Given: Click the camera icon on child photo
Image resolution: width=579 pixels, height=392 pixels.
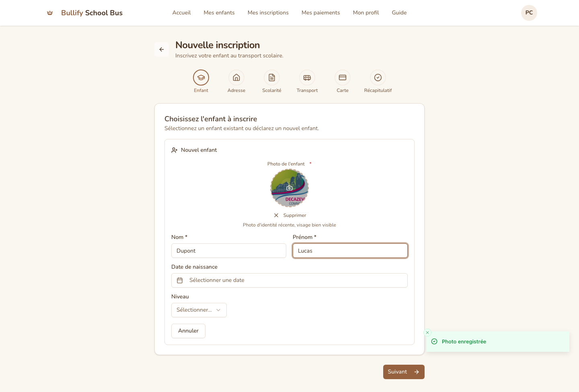Looking at the screenshot, I should 289,188.
